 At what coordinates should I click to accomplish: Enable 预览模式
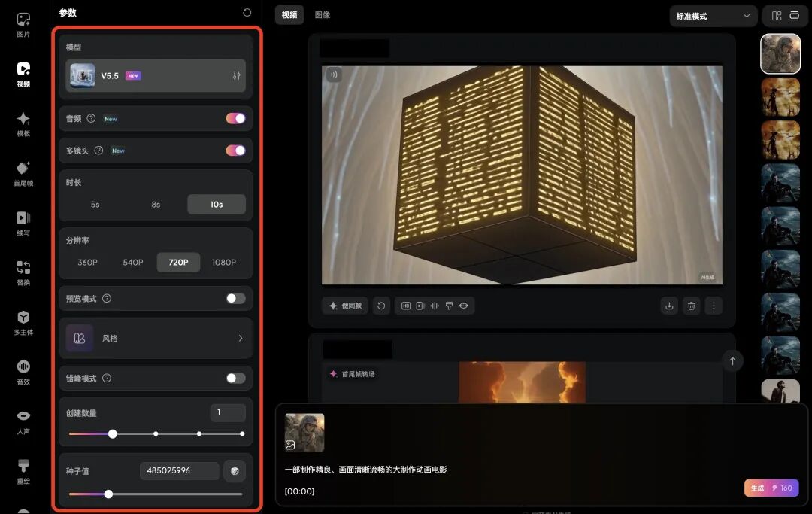(235, 298)
